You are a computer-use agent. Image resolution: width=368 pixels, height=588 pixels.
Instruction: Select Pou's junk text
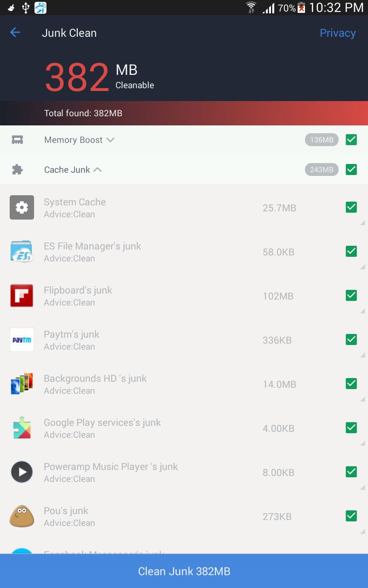tap(66, 511)
